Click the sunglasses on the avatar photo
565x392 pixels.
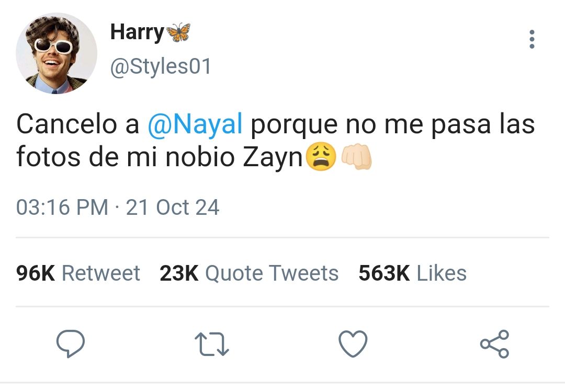tap(53, 47)
